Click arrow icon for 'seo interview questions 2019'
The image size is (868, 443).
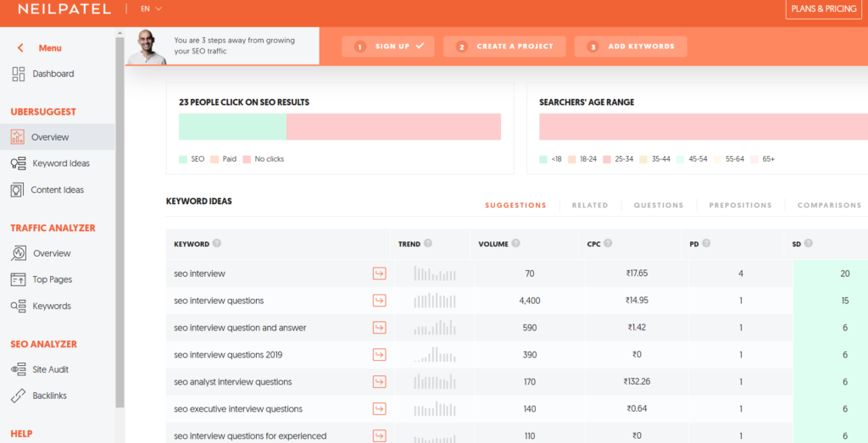click(x=379, y=355)
